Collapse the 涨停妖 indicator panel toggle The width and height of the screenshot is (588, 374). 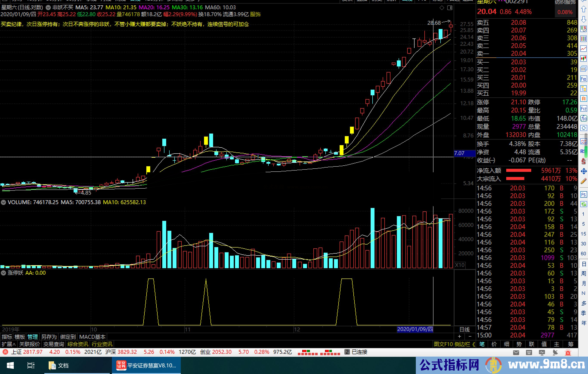(3, 273)
